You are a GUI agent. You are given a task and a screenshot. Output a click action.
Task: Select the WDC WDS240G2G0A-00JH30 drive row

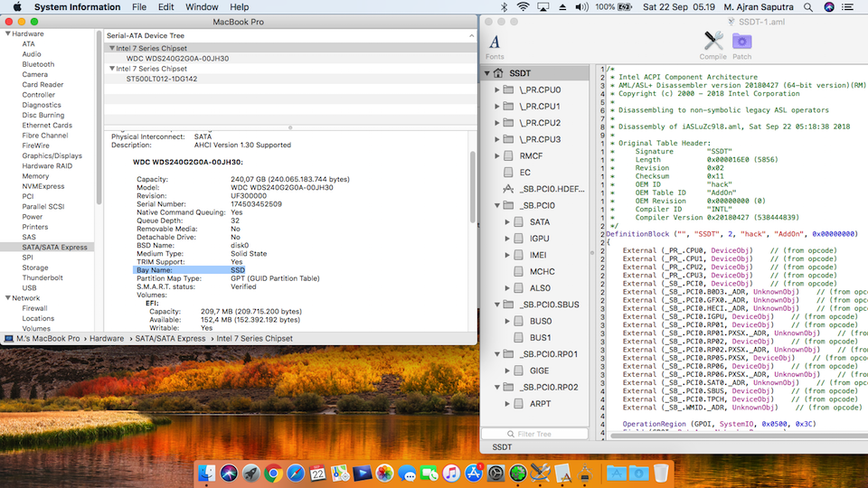coord(290,59)
